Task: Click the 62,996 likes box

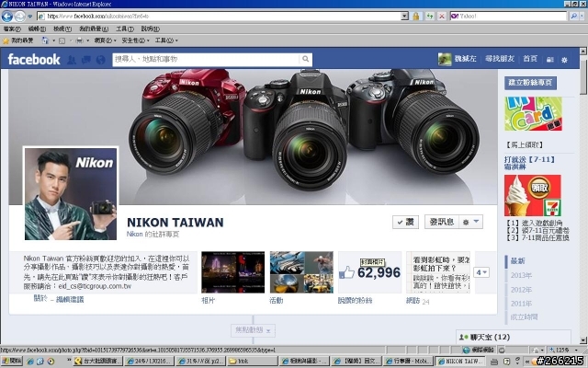Action: click(370, 272)
